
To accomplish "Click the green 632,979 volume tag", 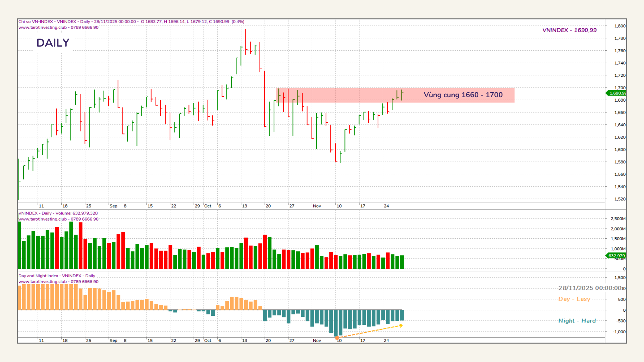I will pos(616,256).
